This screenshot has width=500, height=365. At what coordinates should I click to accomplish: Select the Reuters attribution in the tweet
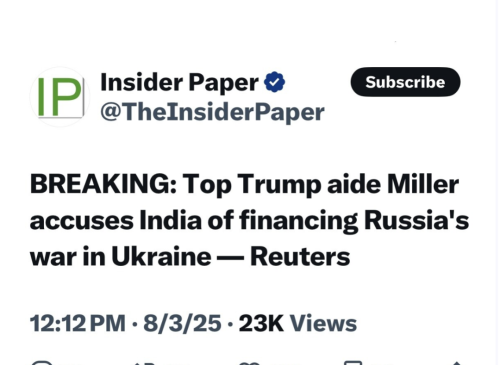point(300,257)
